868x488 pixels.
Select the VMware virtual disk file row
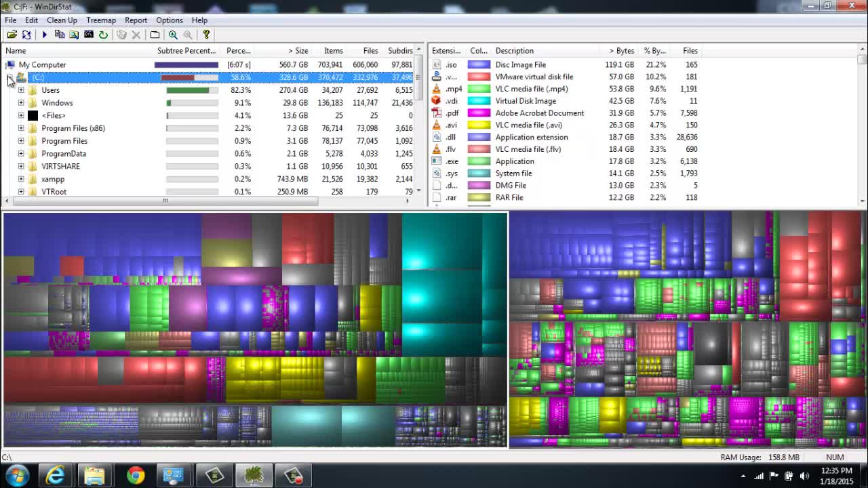(566, 77)
